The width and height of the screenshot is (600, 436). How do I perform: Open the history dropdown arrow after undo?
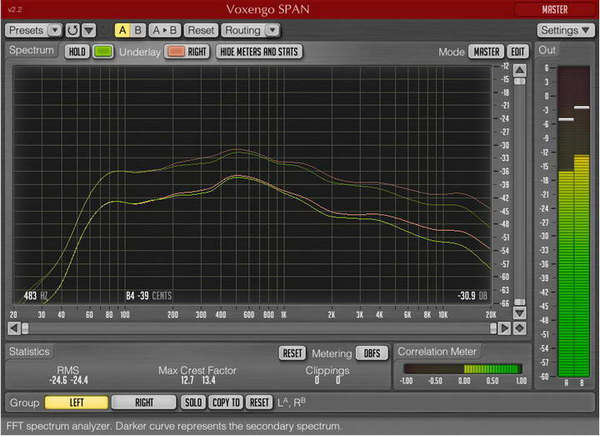(89, 30)
